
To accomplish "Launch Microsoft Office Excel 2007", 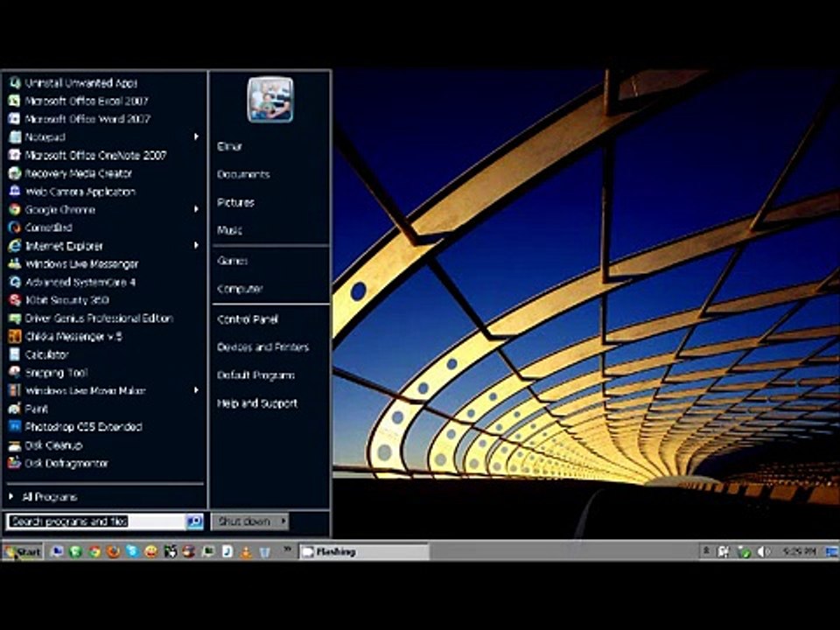I will coord(104,101).
